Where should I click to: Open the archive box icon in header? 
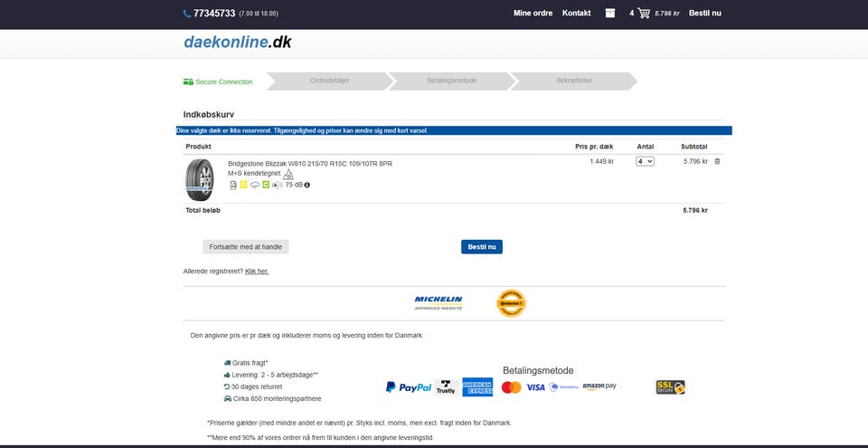coord(610,14)
